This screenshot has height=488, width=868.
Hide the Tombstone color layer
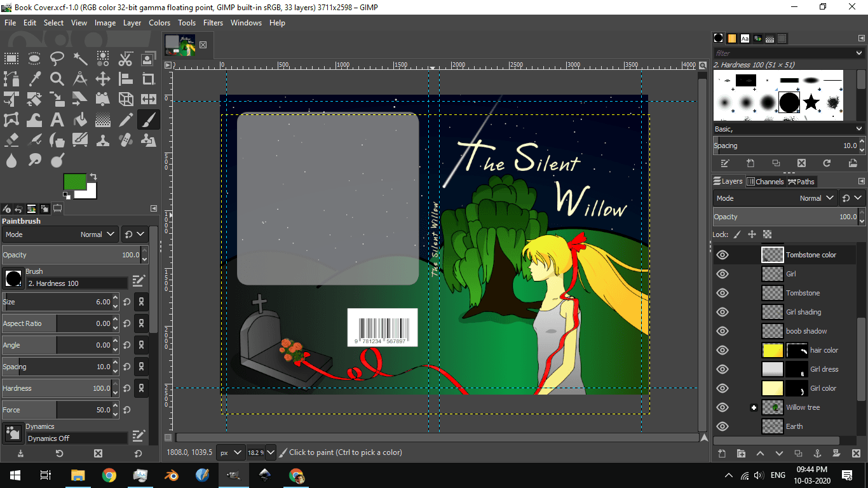click(x=721, y=254)
